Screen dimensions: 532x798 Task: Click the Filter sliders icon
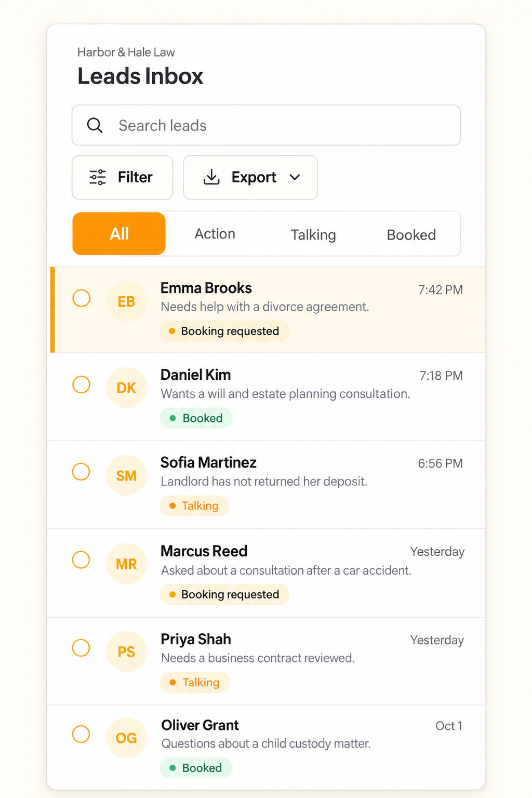coord(98,177)
